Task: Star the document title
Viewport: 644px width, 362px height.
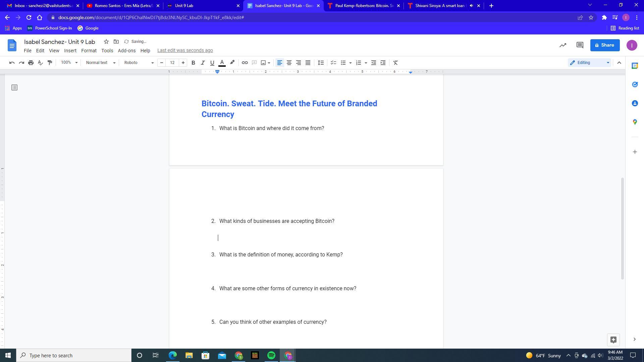Action: [x=106, y=42]
